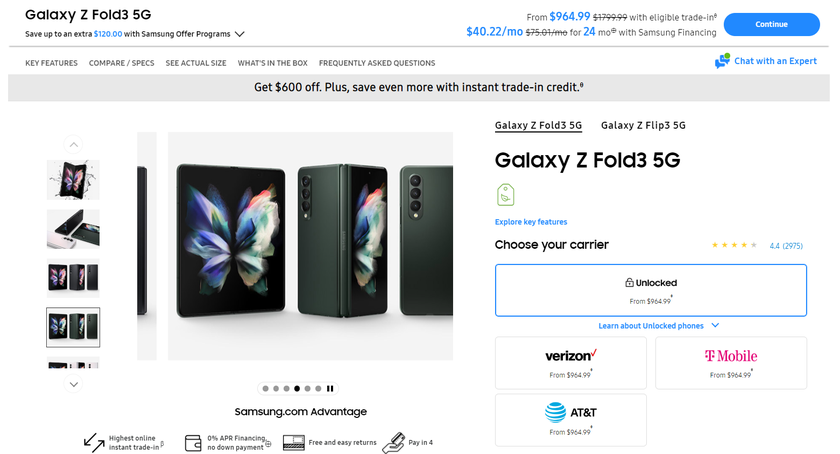Open the Explore key features link
The width and height of the screenshot is (840, 454).
531,222
